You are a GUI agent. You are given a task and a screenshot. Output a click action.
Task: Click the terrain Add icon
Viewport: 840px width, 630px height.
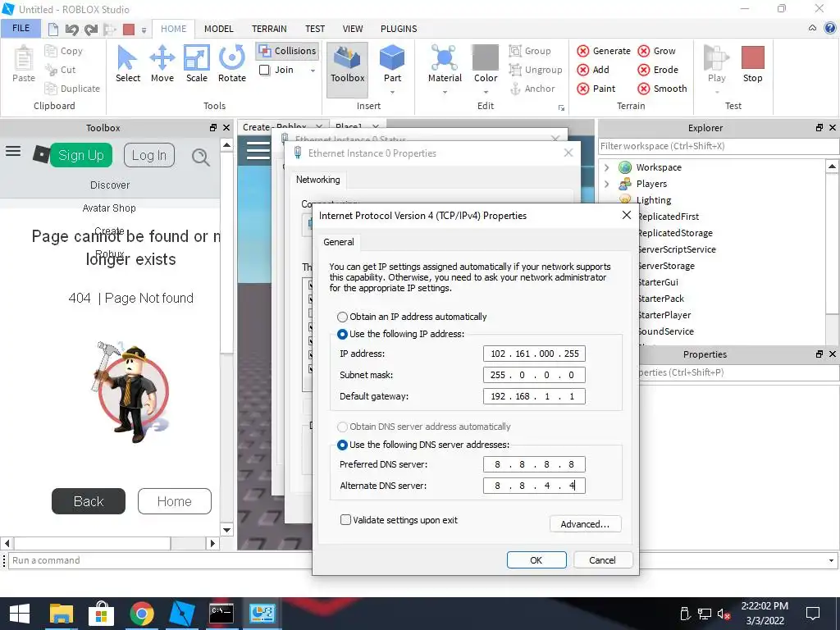click(583, 70)
